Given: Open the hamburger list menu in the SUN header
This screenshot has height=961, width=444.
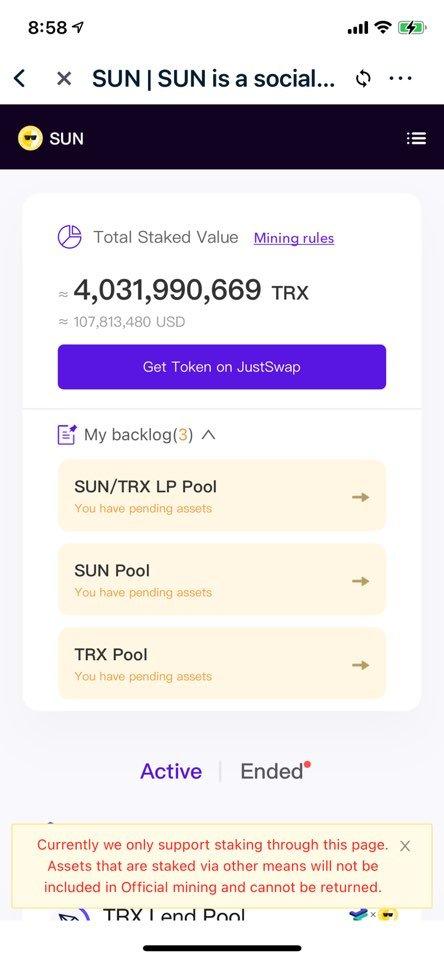Looking at the screenshot, I should click(x=416, y=139).
